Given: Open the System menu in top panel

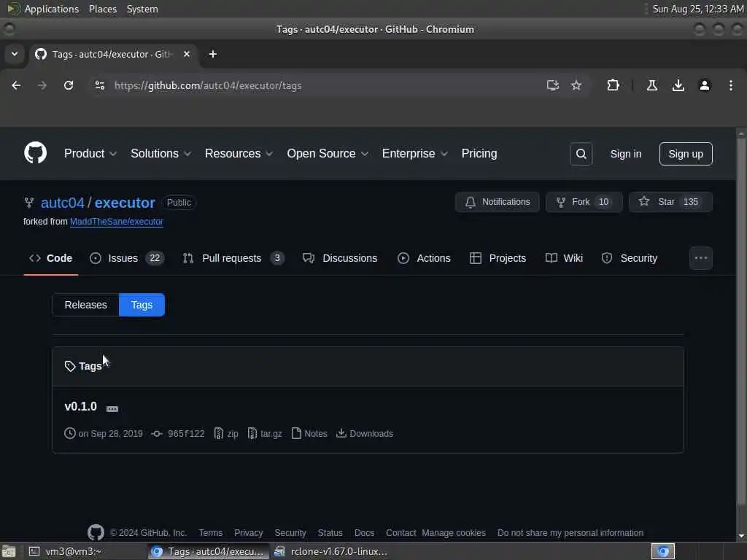Looking at the screenshot, I should [142, 9].
